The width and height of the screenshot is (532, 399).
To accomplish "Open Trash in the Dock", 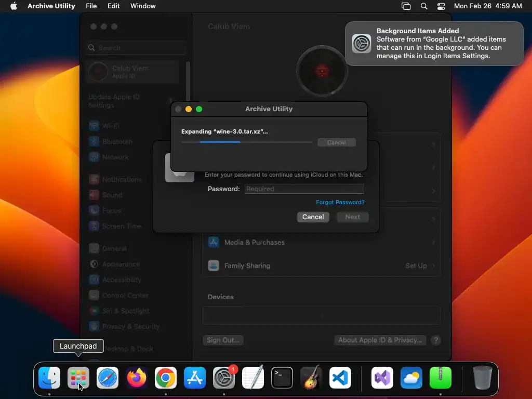I will click(x=483, y=378).
